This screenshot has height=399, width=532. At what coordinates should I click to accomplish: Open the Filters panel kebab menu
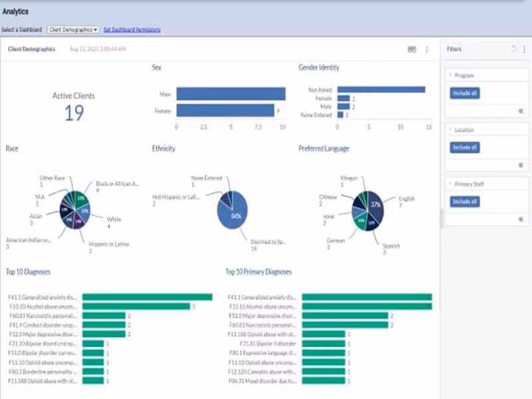coord(524,49)
